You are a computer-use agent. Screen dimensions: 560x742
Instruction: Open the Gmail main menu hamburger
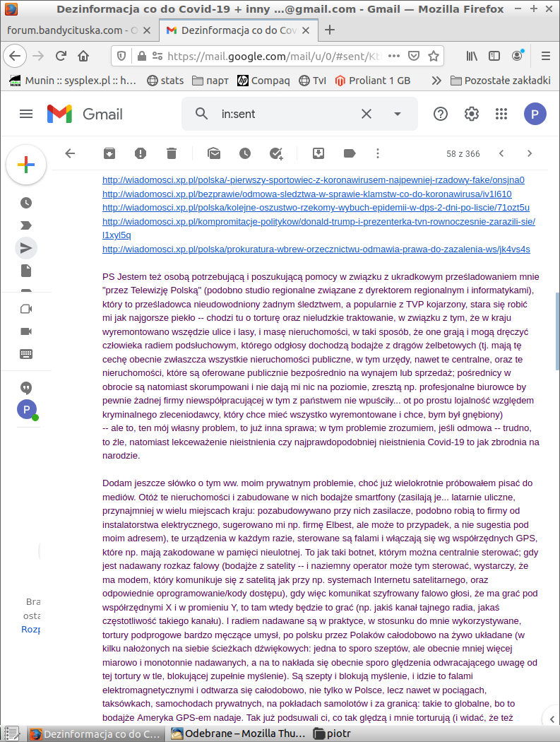[x=26, y=114]
